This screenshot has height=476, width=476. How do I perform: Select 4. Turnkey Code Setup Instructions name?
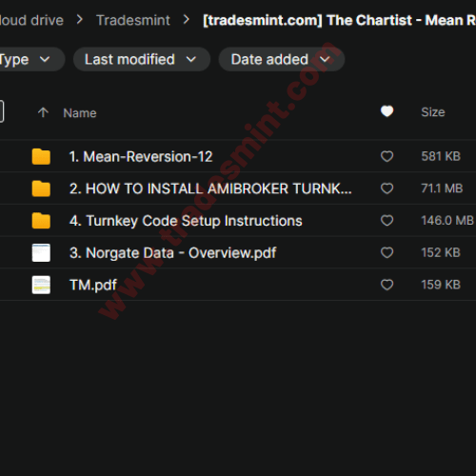(x=186, y=221)
